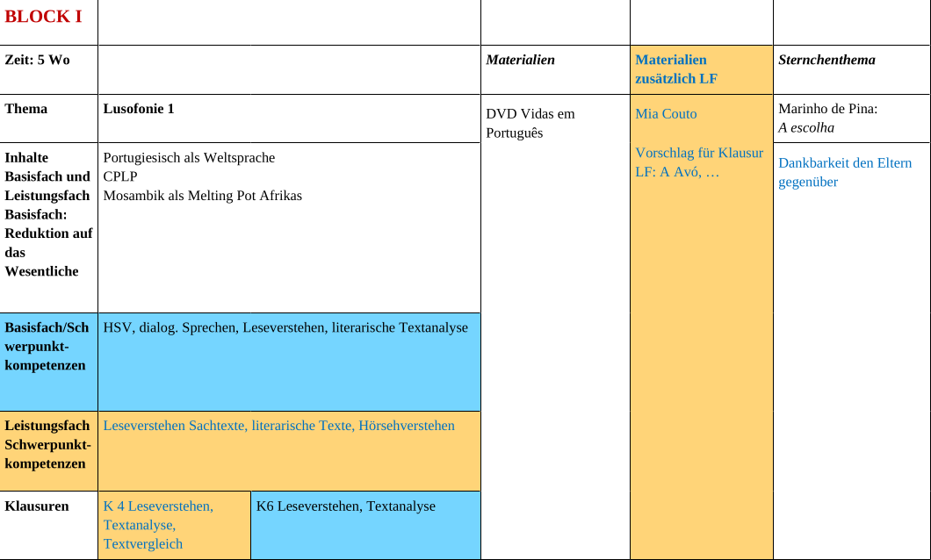931x560 pixels.
Task: Click 'DVD Vidas em Português' text
Action: click(530, 123)
